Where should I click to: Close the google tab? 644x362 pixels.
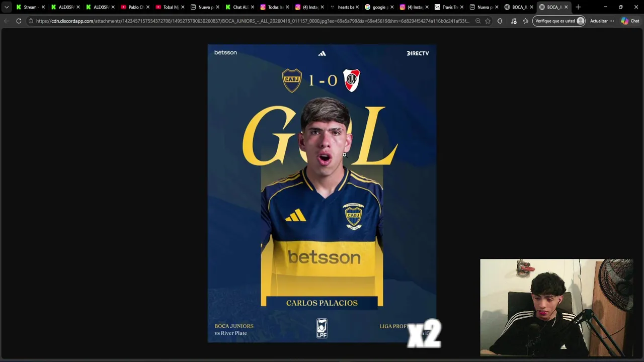tap(392, 7)
